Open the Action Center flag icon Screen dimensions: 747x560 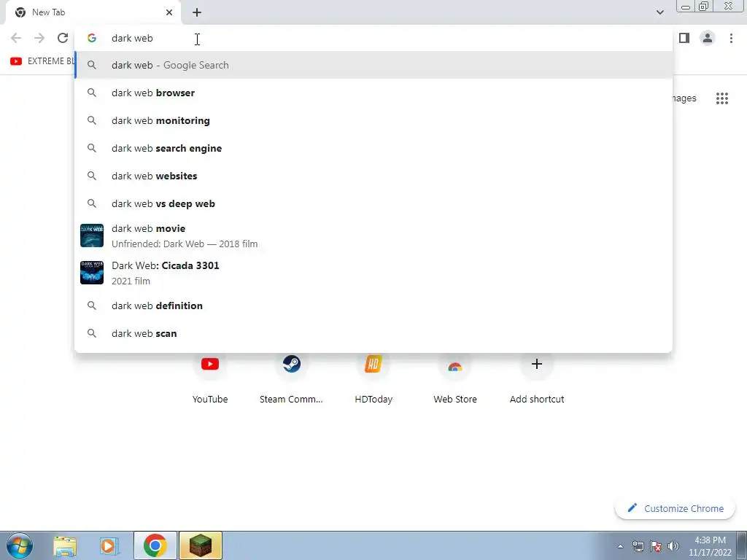pyautogui.click(x=656, y=546)
